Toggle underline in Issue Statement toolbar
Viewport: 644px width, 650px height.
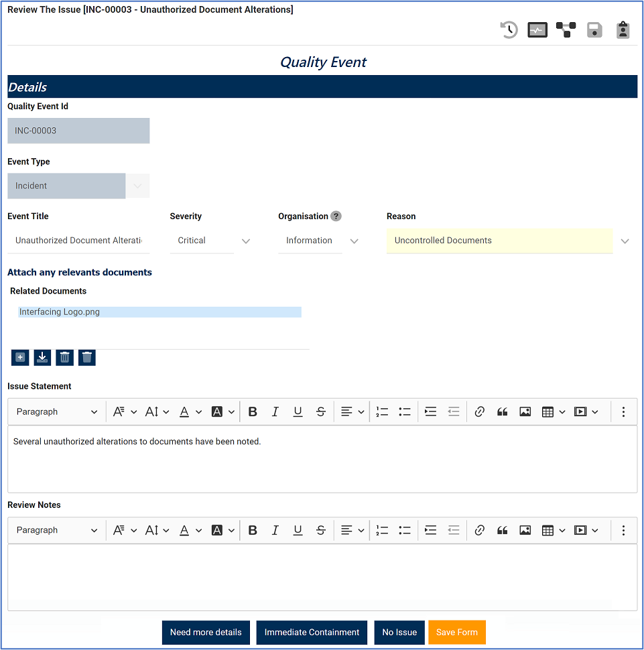298,411
